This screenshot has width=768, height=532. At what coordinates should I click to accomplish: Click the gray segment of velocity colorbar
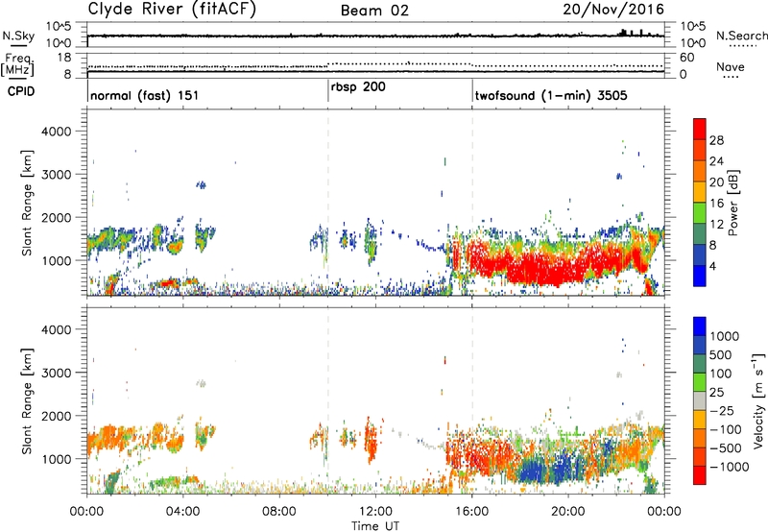(700, 400)
